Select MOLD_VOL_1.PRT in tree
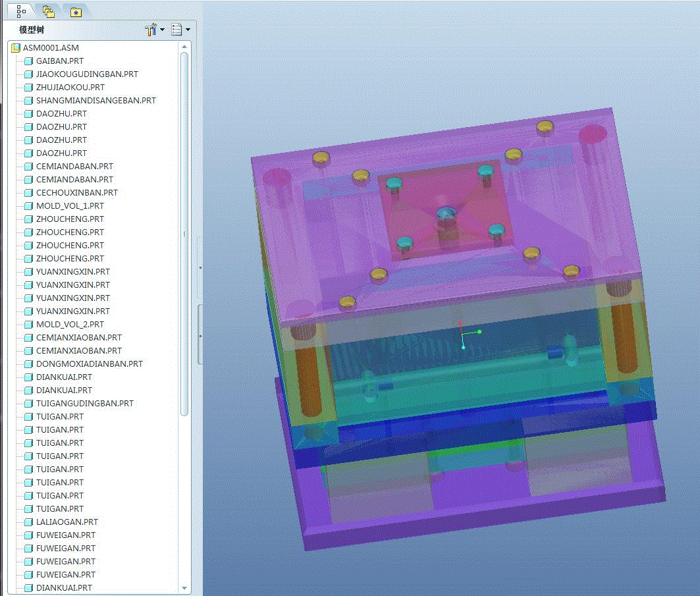 pyautogui.click(x=70, y=206)
